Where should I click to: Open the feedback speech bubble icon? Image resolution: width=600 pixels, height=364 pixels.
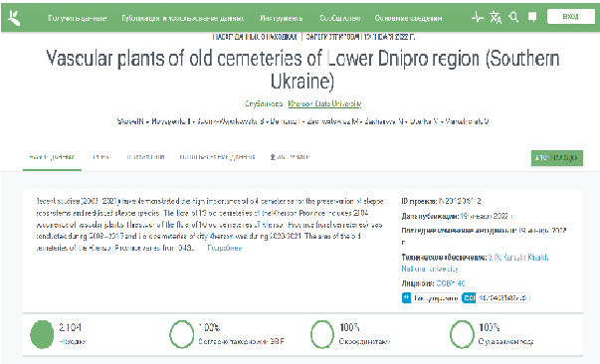[x=532, y=17]
